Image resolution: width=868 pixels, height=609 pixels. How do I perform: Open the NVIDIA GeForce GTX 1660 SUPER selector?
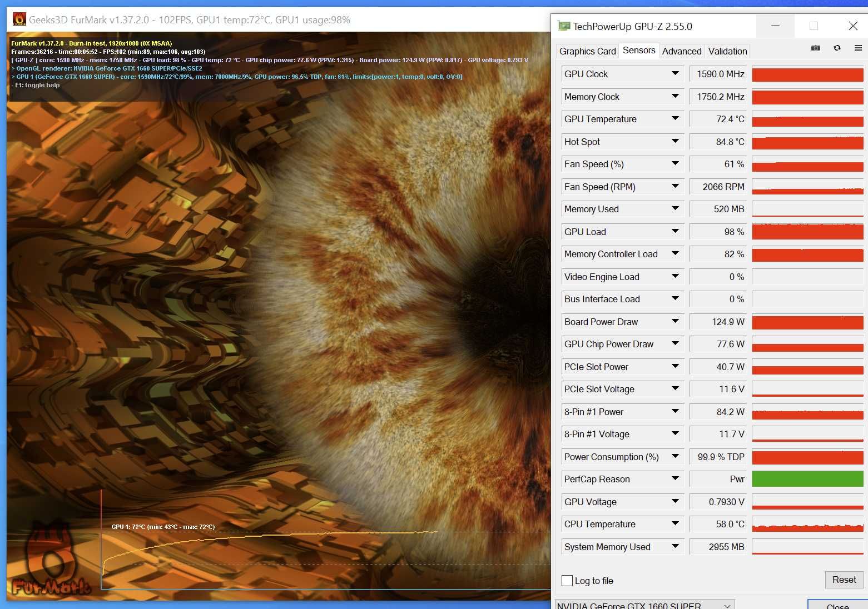tap(645, 605)
